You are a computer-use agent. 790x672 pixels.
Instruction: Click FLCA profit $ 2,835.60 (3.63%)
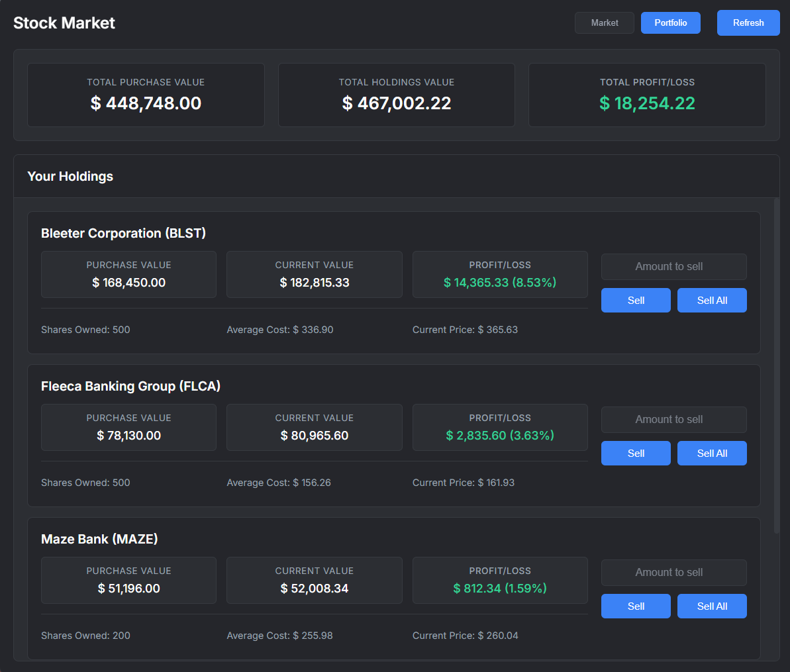click(x=500, y=435)
